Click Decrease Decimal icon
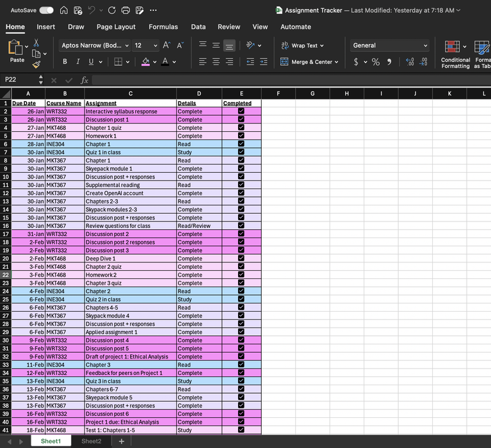 [x=423, y=62]
